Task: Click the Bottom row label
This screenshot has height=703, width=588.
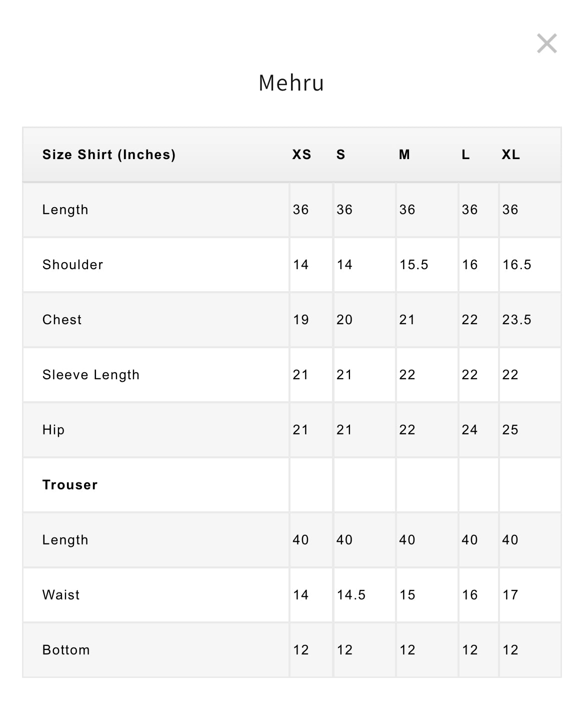Action: (66, 650)
